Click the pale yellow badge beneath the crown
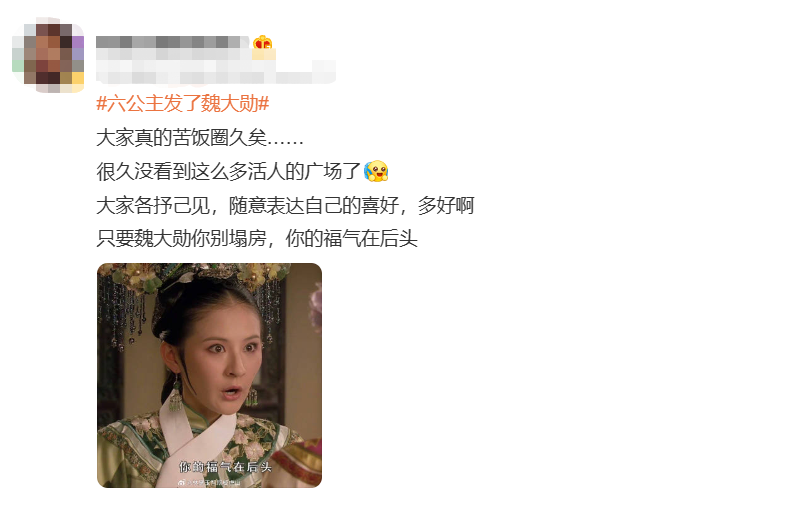The width and height of the screenshot is (798, 512). 264,54
